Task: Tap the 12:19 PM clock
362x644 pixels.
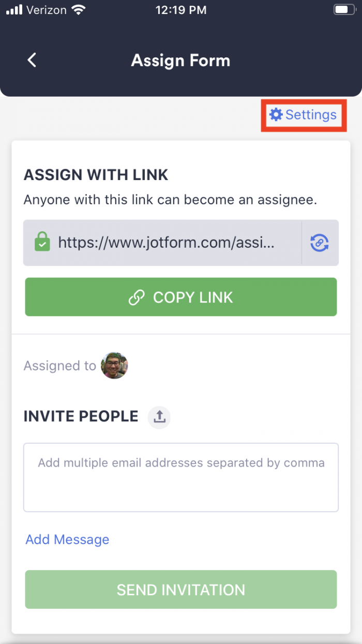Action: (x=180, y=10)
